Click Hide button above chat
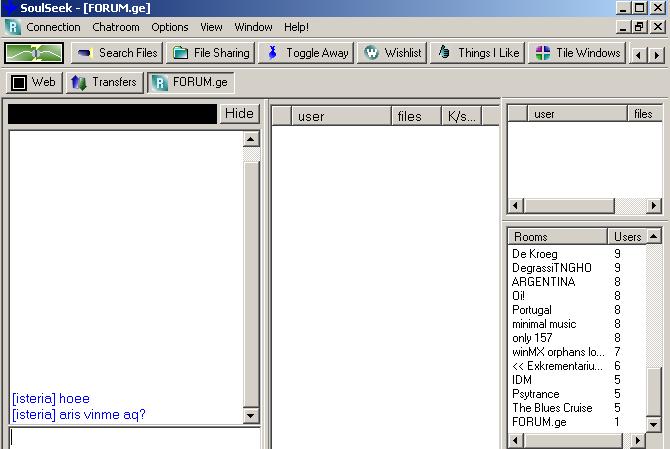This screenshot has width=670, height=449. pos(239,114)
